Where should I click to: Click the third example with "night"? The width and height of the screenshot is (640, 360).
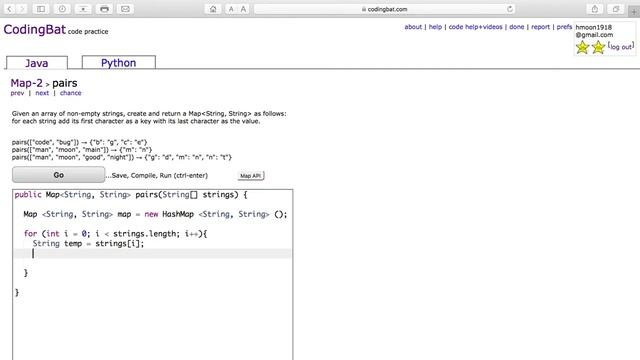tap(122, 157)
